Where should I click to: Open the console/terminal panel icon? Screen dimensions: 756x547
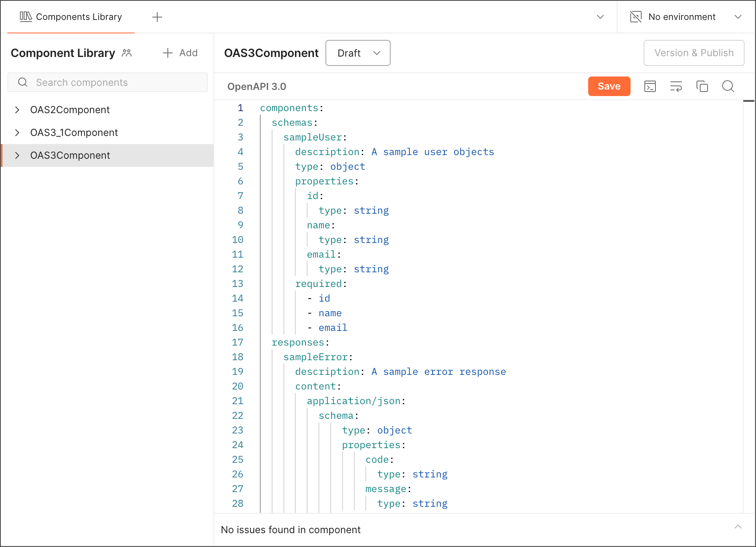(x=650, y=86)
